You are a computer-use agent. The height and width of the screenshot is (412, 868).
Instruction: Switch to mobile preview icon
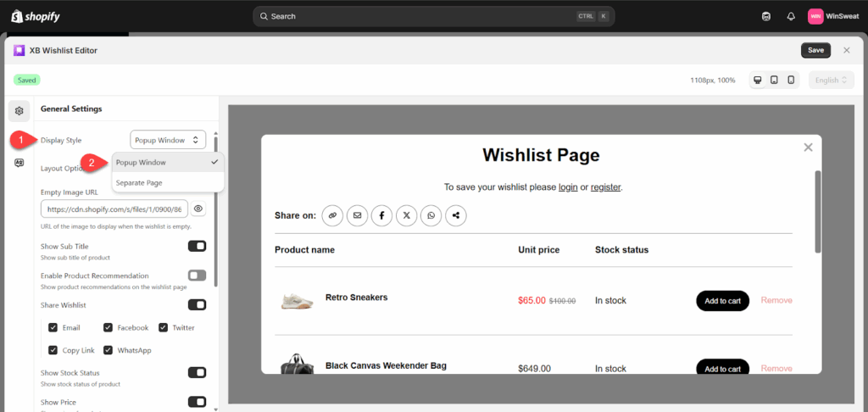click(791, 80)
